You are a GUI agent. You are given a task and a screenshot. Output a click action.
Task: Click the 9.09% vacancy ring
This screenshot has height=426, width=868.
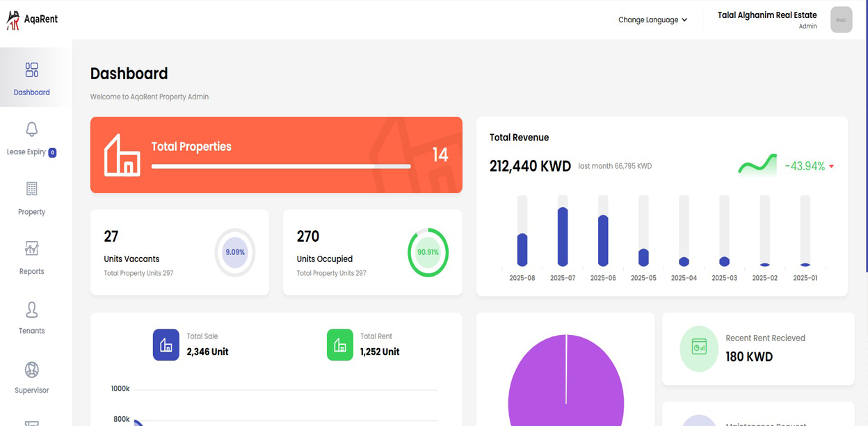tap(235, 253)
